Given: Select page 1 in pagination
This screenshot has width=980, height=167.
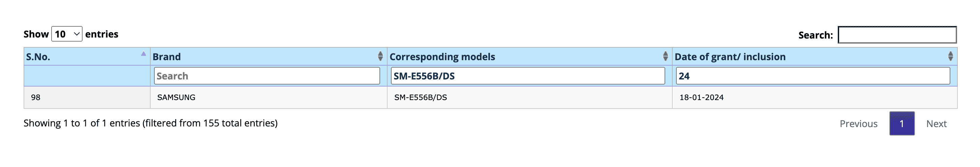Looking at the screenshot, I should pyautogui.click(x=901, y=123).
